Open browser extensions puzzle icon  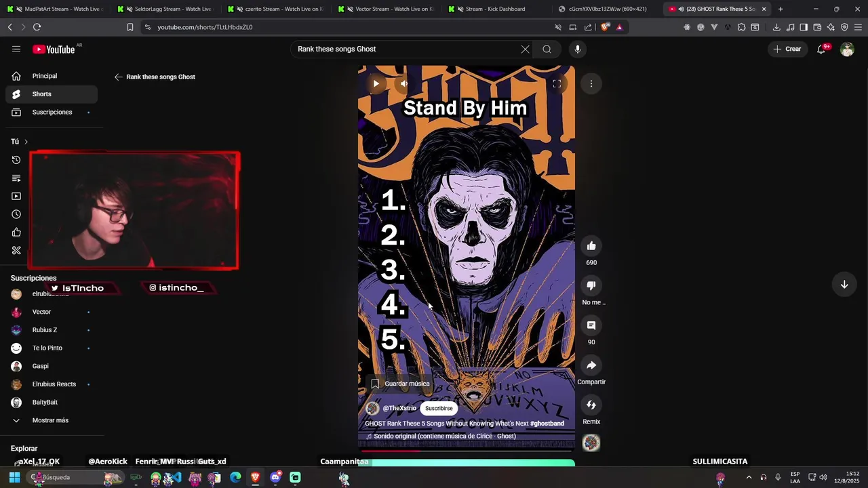[x=741, y=27]
